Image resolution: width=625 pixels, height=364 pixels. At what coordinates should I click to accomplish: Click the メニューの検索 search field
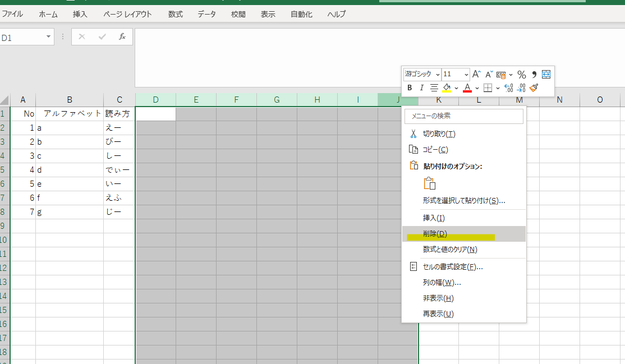463,116
